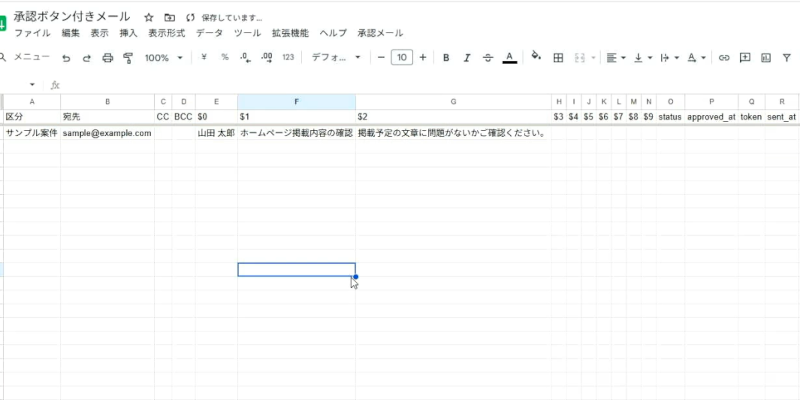800x400 pixels.
Task: Click the saving status sync icon
Action: (190, 18)
